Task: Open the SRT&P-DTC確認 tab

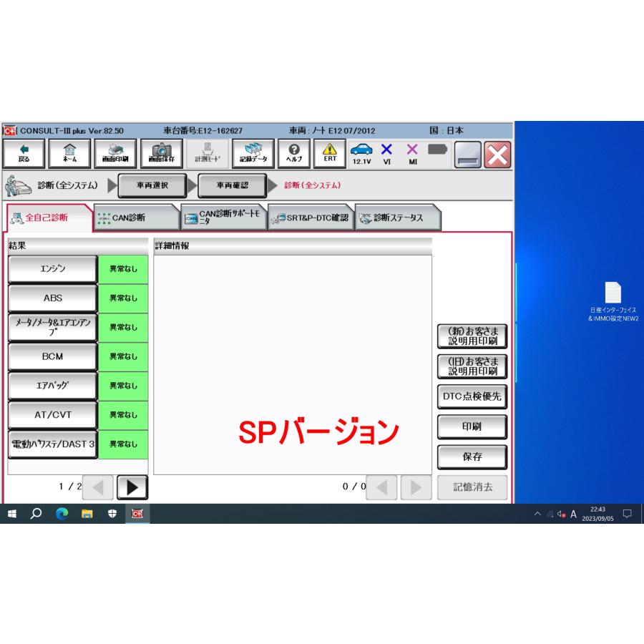Action: tap(310, 218)
